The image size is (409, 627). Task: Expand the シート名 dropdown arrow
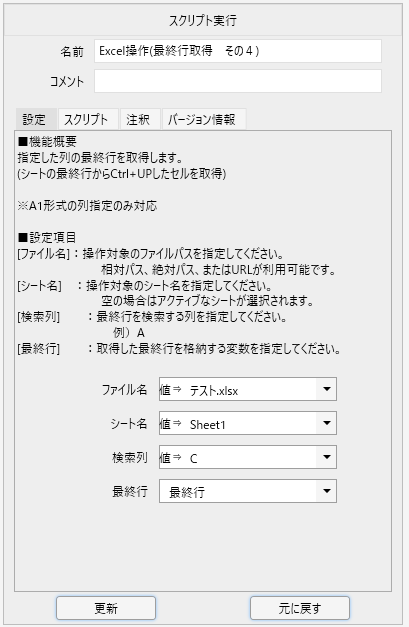(x=327, y=423)
